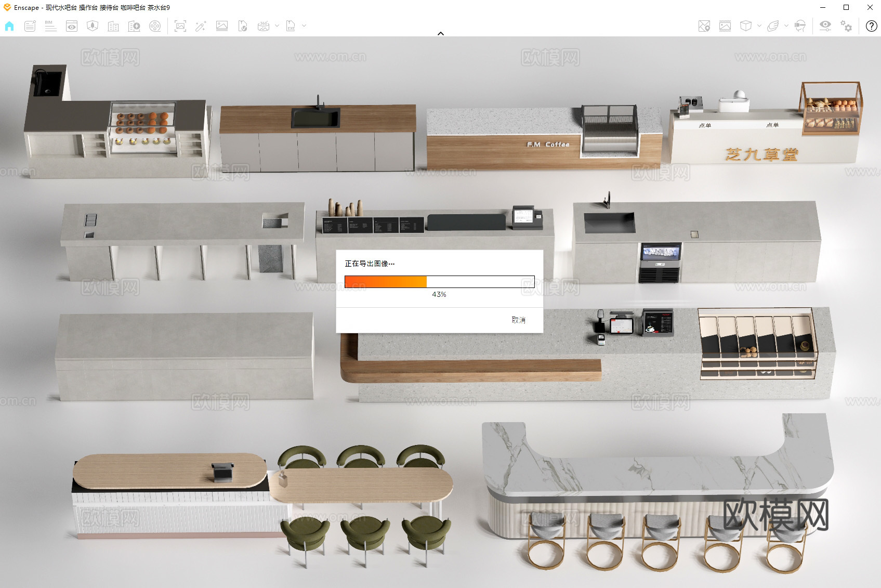Open the BIM information panel

50,26
